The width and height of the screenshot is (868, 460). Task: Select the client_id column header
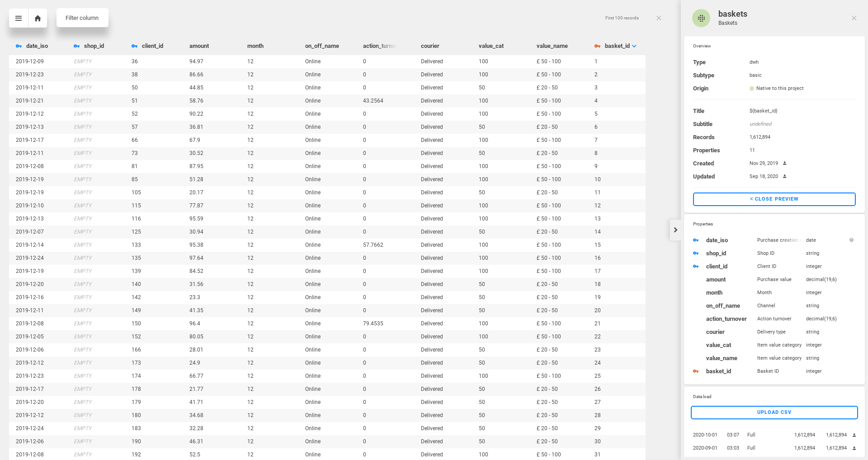point(152,46)
